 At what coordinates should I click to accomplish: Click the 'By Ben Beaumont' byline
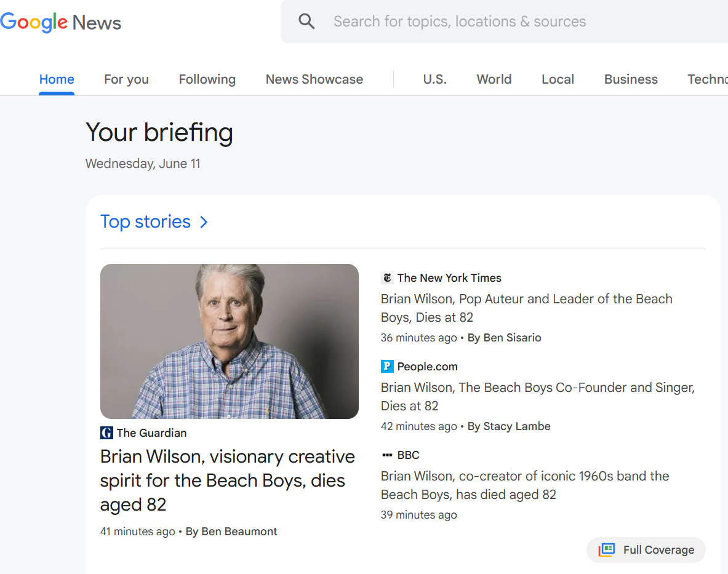pyautogui.click(x=231, y=532)
